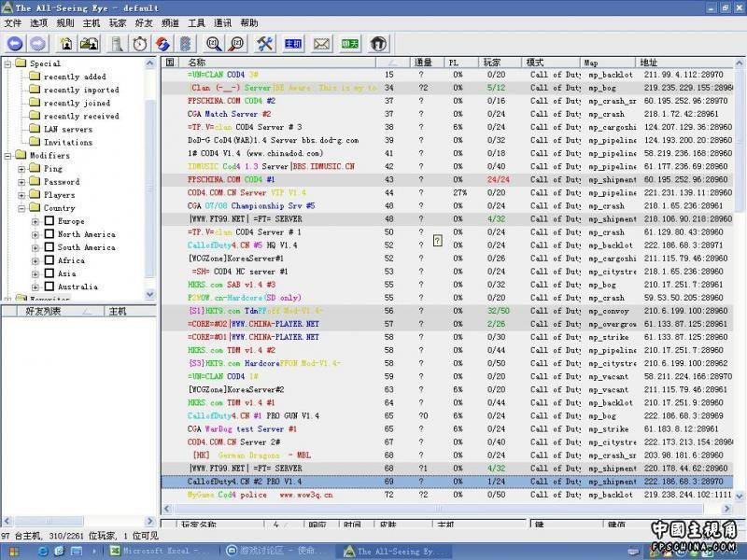Open the 玩家 menu
This screenshot has height=560, width=747.
pyautogui.click(x=118, y=22)
